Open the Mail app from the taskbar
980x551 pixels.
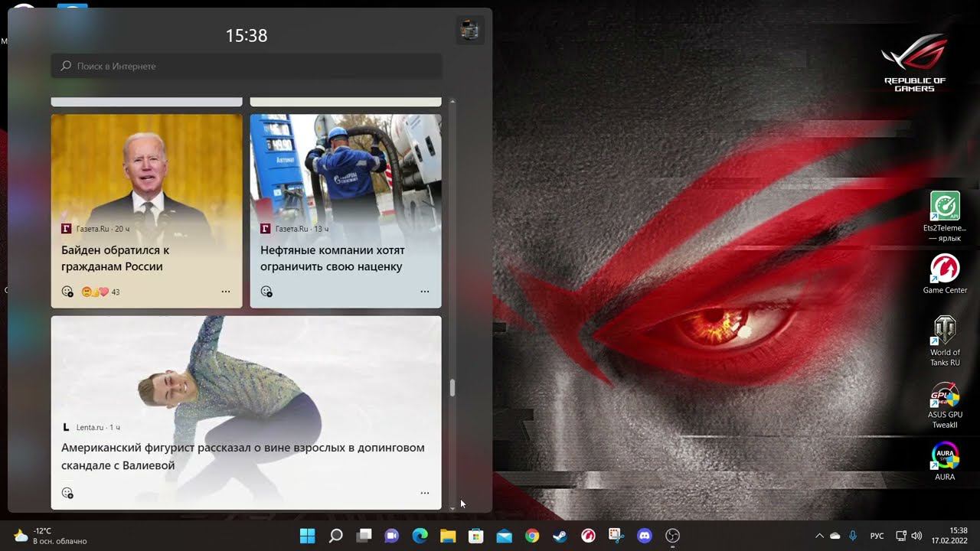(x=504, y=536)
